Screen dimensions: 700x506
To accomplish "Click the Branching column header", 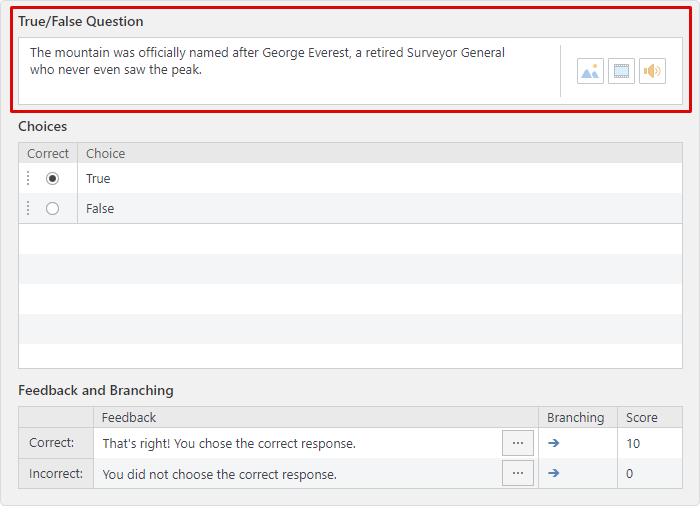I will coord(578,418).
